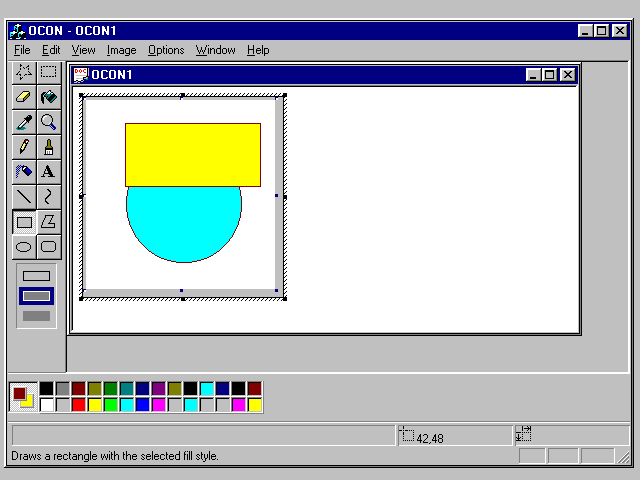
Task: Select the Curve tool
Action: (48, 197)
